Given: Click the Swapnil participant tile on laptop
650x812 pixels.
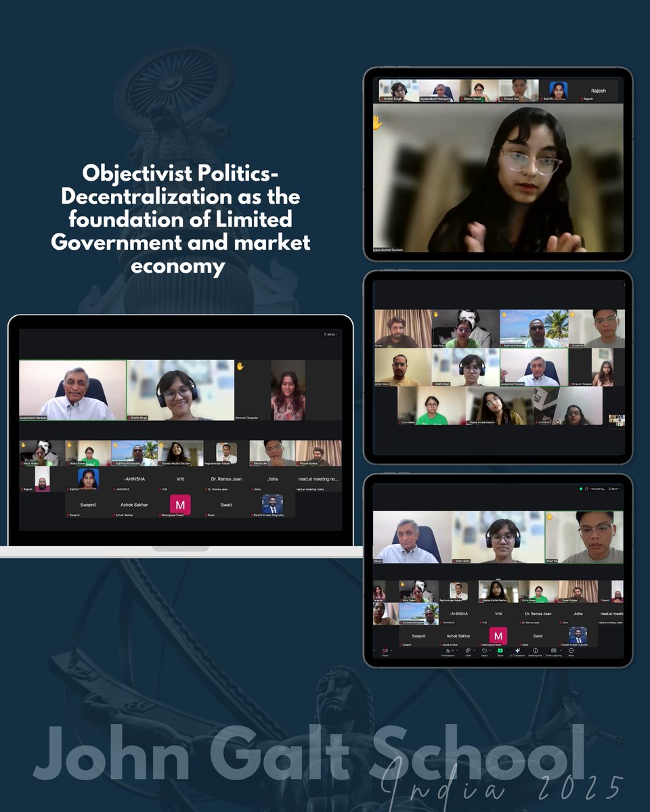Looking at the screenshot, I should [88, 505].
